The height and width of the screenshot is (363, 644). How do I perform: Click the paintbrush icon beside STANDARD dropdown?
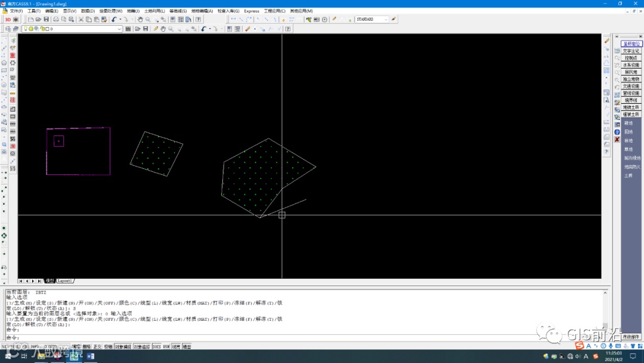coord(394,19)
